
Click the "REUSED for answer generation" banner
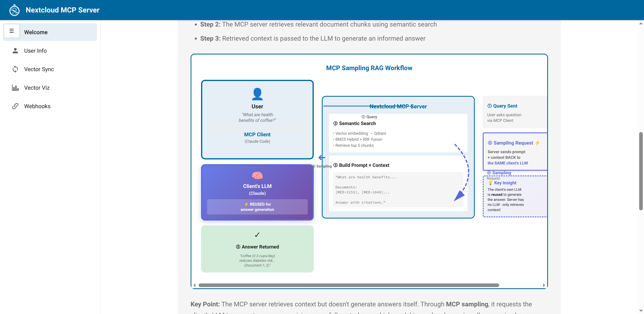click(x=257, y=207)
